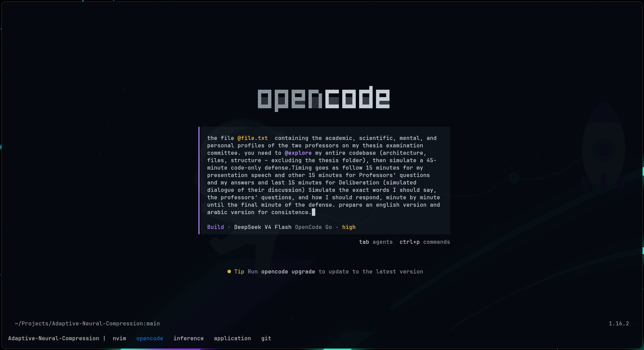This screenshot has width=644, height=350.
Task: Click the @file.txt file mention
Action: (x=253, y=138)
